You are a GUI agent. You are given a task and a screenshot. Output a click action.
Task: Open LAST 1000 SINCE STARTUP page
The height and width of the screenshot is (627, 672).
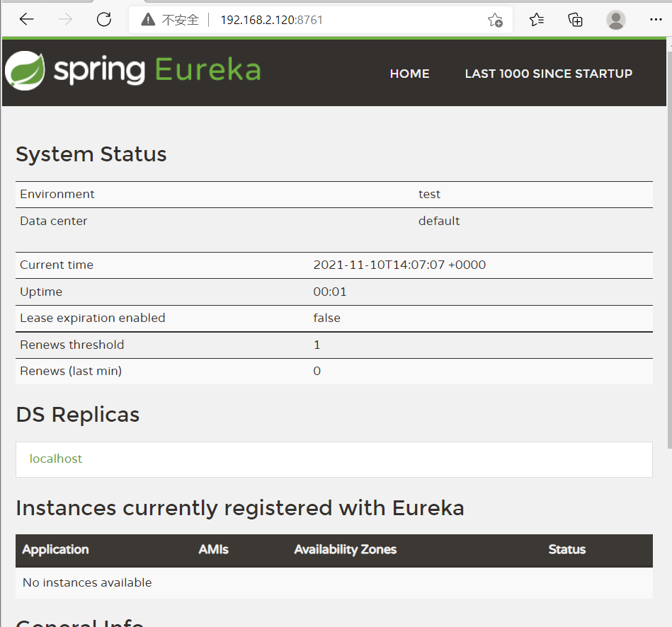549,74
